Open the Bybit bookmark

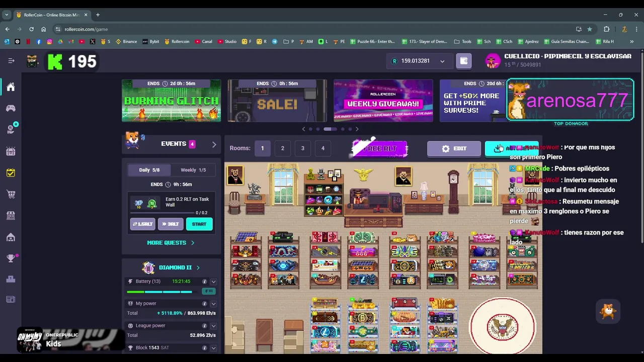(x=151, y=41)
